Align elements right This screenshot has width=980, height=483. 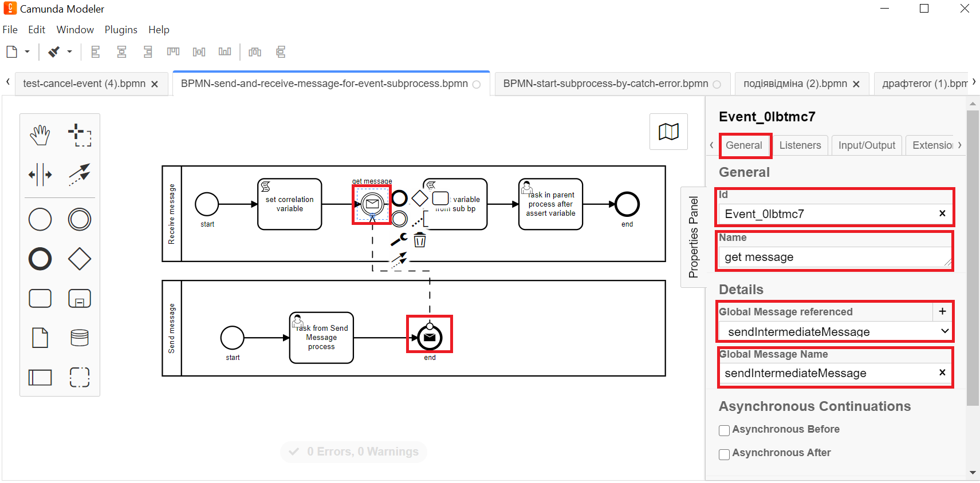pyautogui.click(x=148, y=52)
